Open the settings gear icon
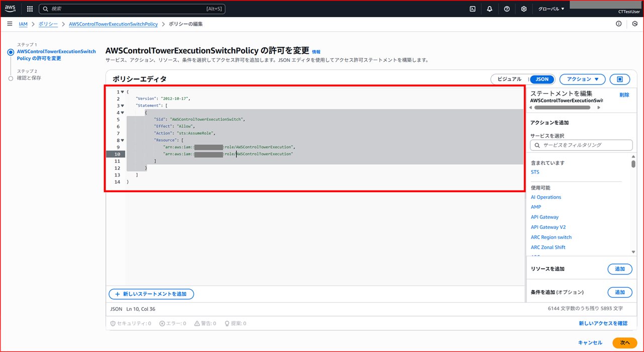This screenshot has height=352, width=644. [523, 9]
